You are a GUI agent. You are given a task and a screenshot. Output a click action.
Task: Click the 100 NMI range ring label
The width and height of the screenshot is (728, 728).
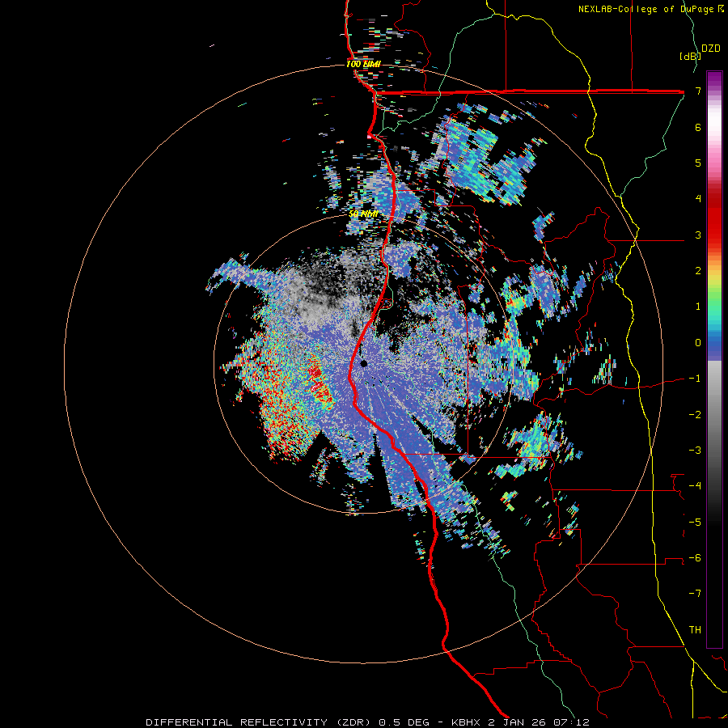coord(363,64)
